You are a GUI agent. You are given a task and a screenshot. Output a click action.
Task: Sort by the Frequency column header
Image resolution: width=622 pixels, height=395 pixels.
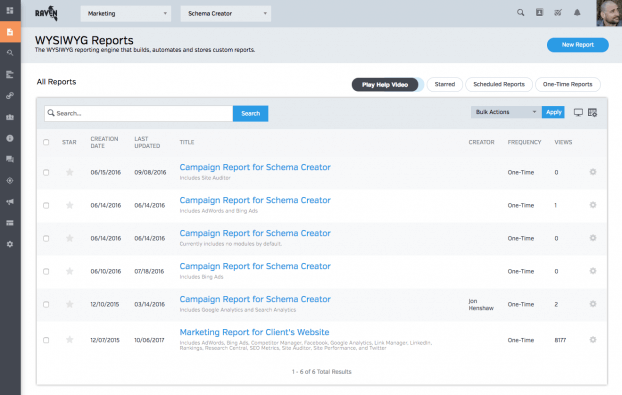coord(524,142)
